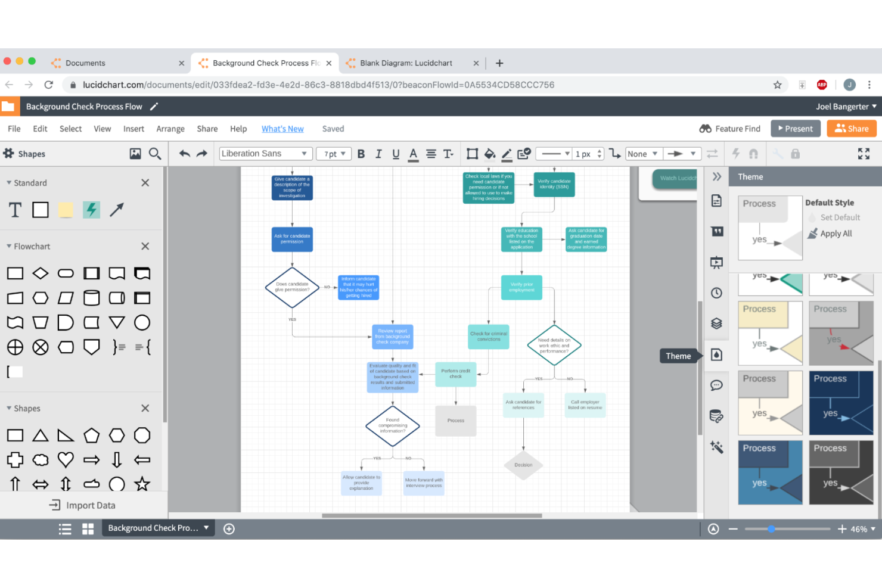Open the shape search icon in Shapes panel
Image resolution: width=882 pixels, height=588 pixels.
(x=155, y=153)
